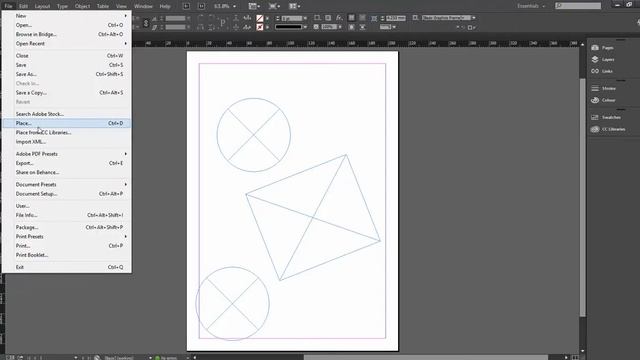640x360 pixels.
Task: Open the Screen Mode dropdown
Action: click(274, 6)
